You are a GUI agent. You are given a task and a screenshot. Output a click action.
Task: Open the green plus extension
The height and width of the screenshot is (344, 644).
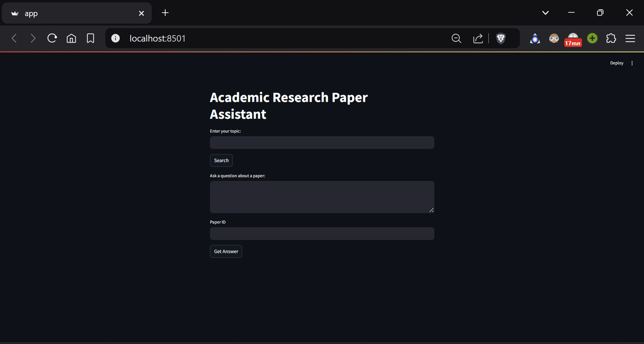pos(592,38)
